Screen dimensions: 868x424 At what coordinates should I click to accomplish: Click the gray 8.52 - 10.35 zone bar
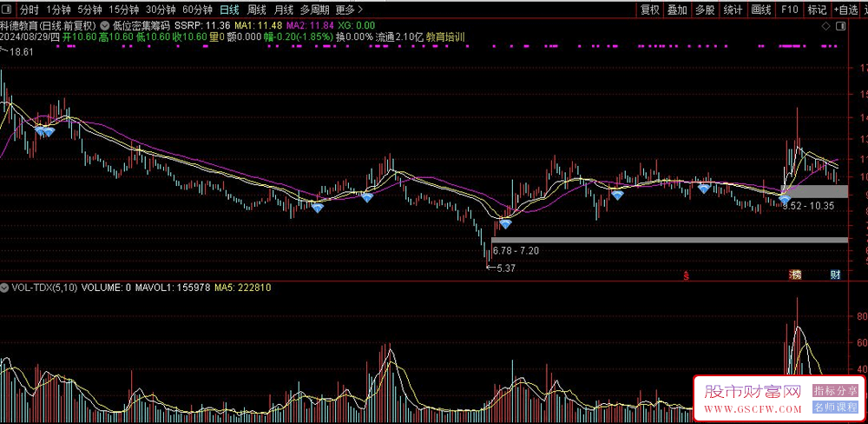pyautogui.click(x=814, y=191)
